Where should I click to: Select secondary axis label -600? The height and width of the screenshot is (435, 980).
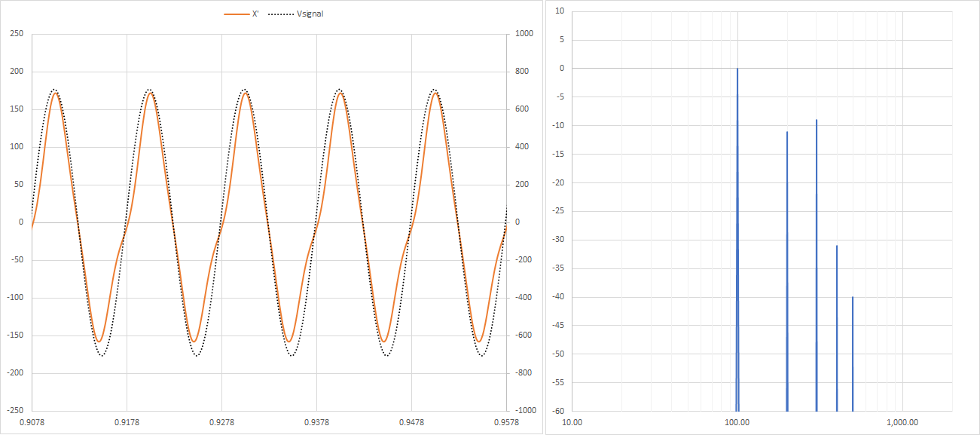[524, 335]
